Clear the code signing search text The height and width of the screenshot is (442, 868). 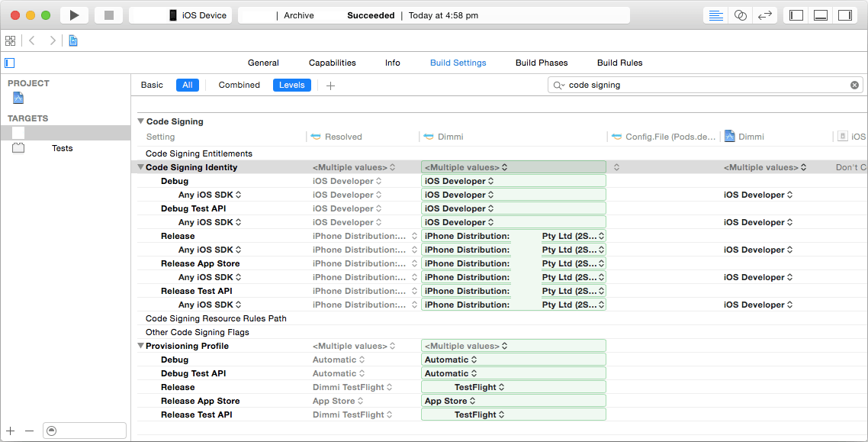click(x=855, y=85)
